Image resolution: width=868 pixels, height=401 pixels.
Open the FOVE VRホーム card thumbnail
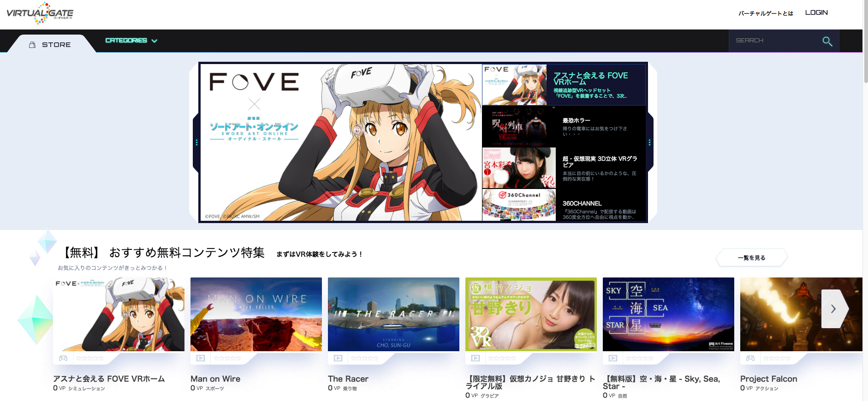(x=119, y=314)
